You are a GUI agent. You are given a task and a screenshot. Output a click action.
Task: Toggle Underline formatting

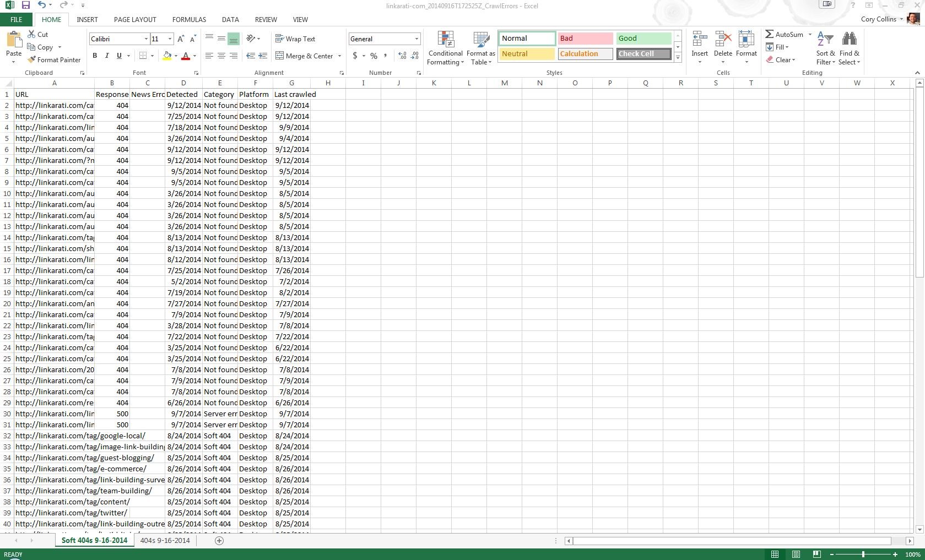click(x=119, y=56)
